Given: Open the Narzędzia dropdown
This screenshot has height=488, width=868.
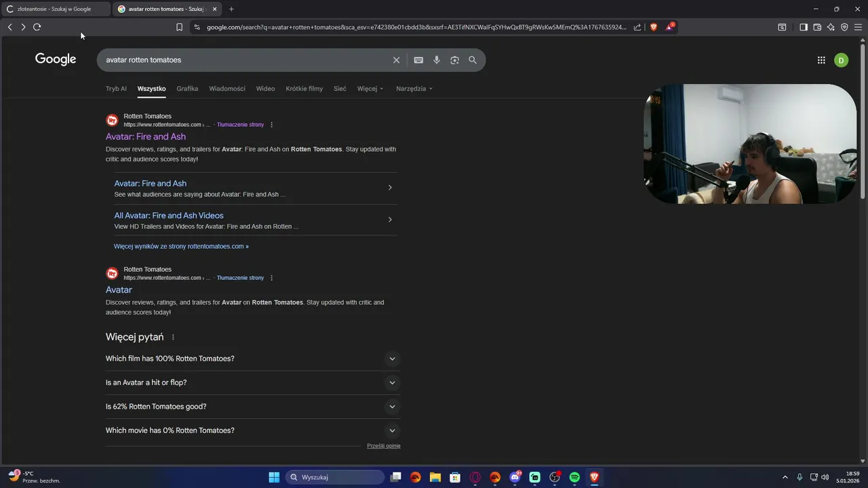Looking at the screenshot, I should 414,89.
